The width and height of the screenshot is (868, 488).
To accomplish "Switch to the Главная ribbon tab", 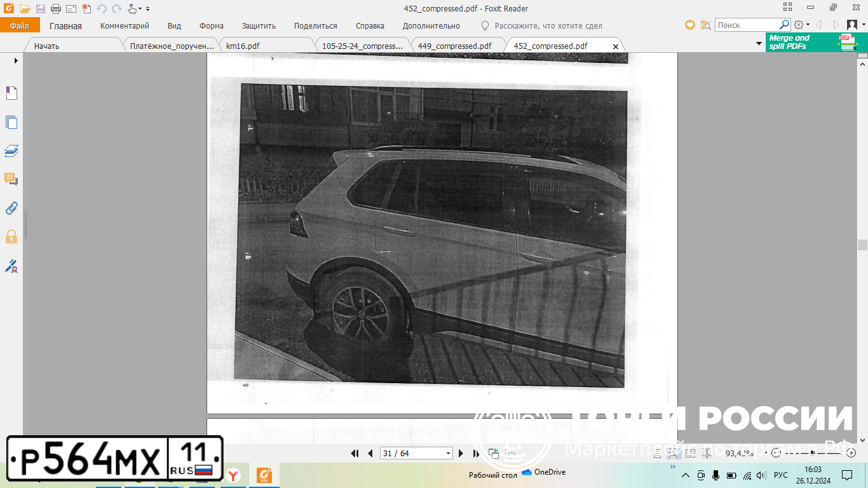I will pos(66,26).
